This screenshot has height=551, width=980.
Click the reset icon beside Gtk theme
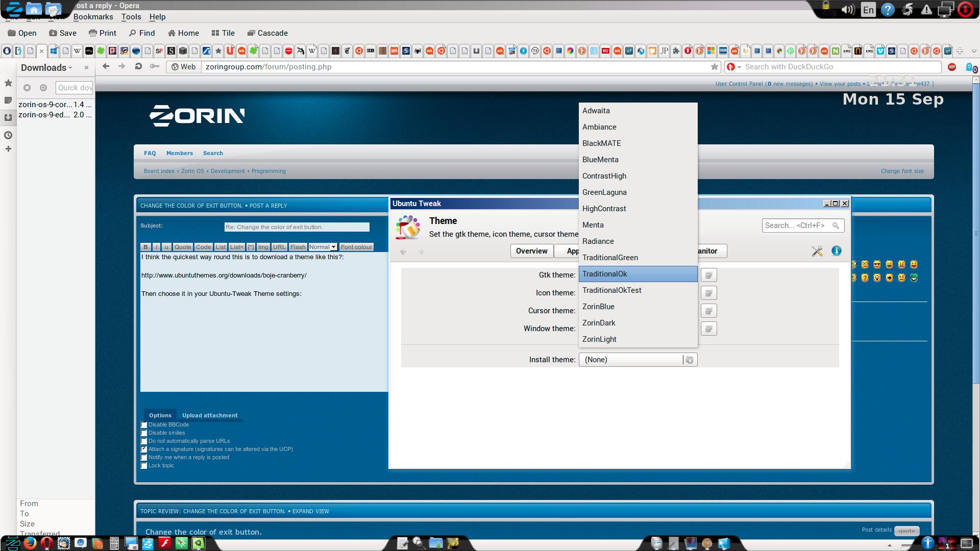click(708, 275)
